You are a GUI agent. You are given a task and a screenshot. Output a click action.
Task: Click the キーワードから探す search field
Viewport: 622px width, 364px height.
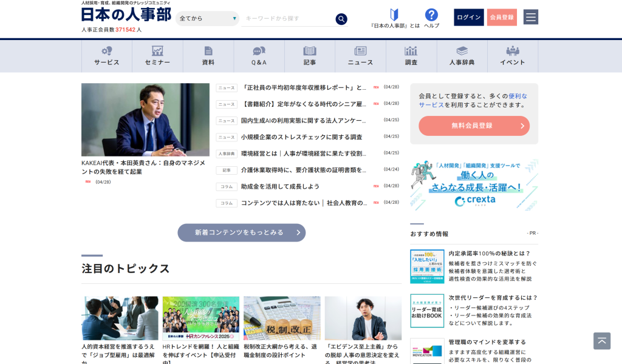[x=288, y=19]
